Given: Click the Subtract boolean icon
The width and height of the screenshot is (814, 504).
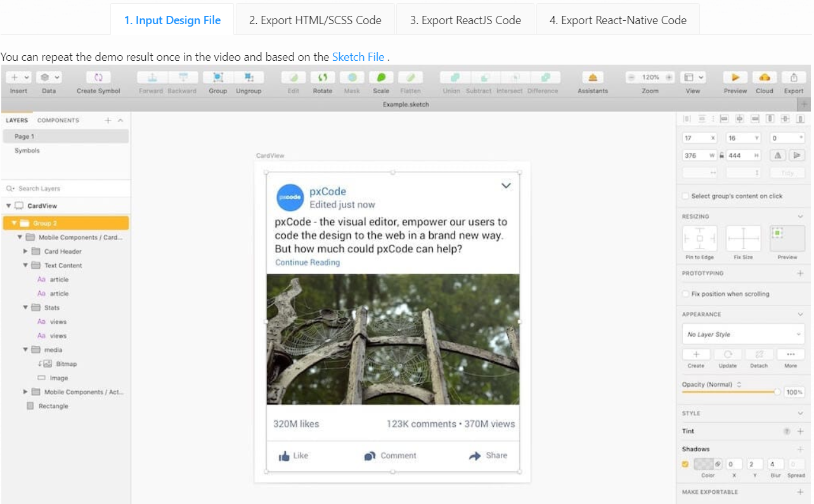Looking at the screenshot, I should (x=485, y=77).
